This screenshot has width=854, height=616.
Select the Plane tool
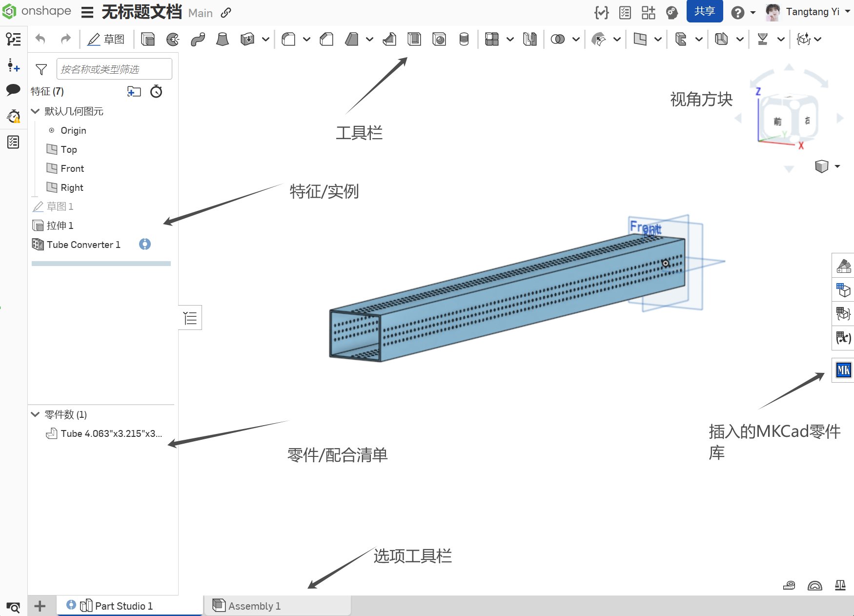tap(640, 39)
